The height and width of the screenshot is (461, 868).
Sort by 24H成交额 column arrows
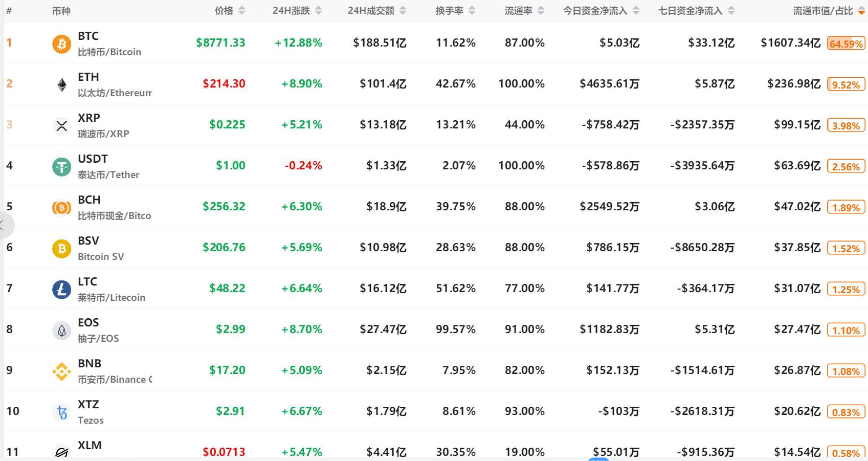click(403, 11)
